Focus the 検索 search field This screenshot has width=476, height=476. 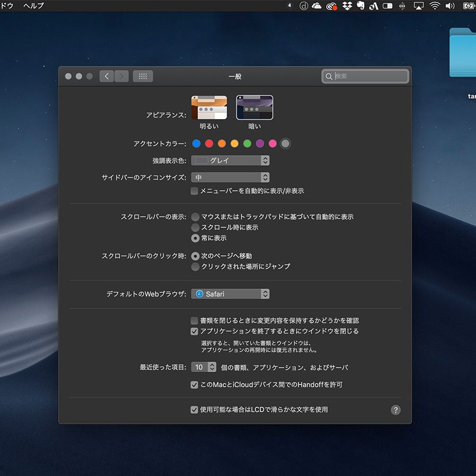click(365, 76)
